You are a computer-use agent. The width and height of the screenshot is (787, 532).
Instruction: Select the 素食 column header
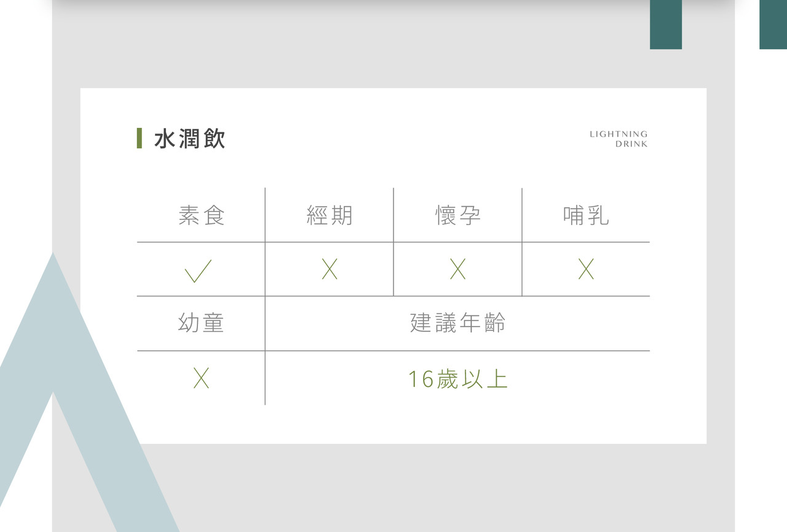click(x=202, y=215)
